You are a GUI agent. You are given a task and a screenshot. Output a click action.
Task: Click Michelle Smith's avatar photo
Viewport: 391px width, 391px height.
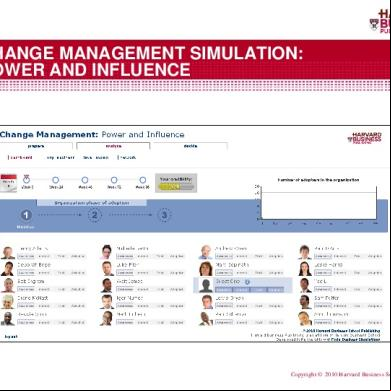tap(107, 252)
